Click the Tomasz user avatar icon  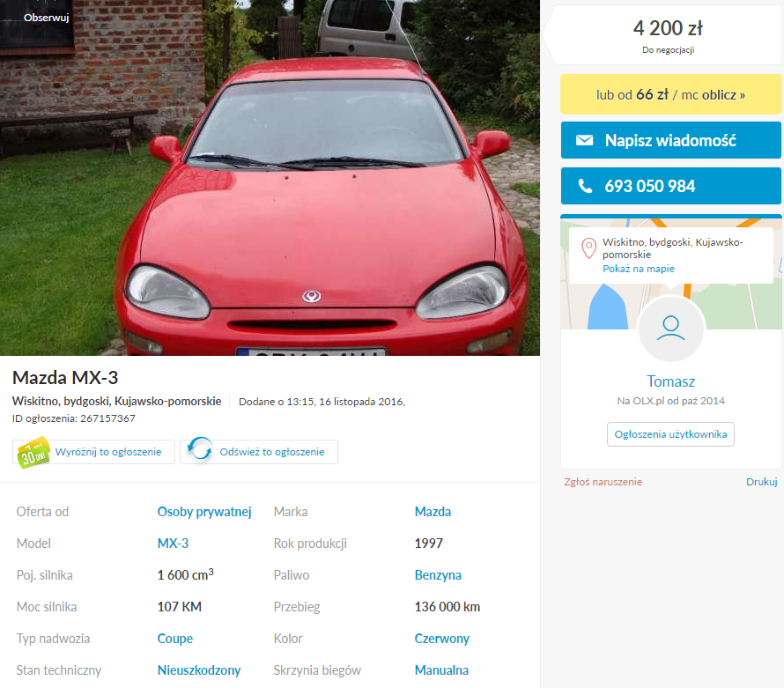(x=670, y=329)
